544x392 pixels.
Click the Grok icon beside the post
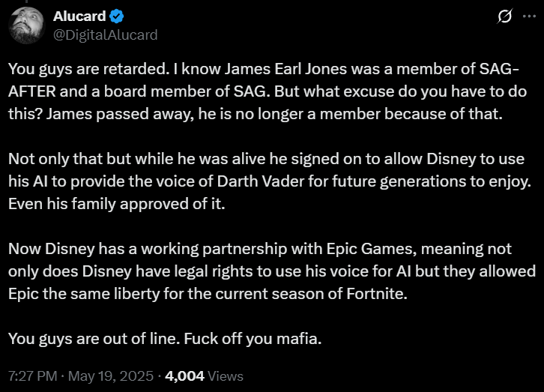click(504, 16)
